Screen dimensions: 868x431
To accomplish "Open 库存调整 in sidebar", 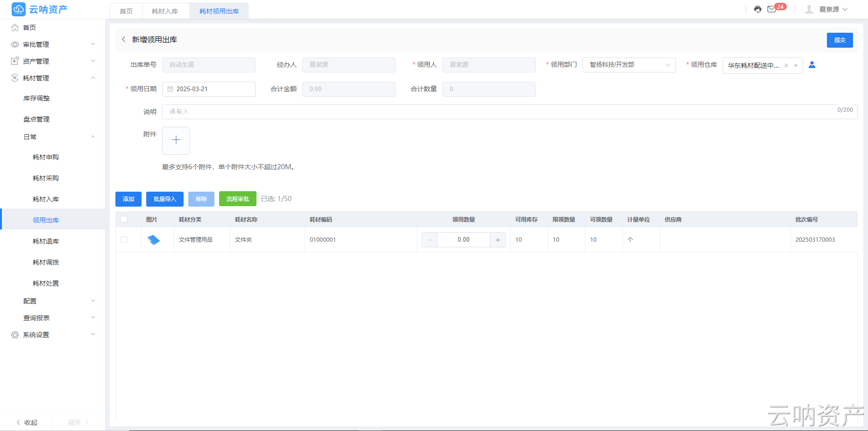I will 36,98.
